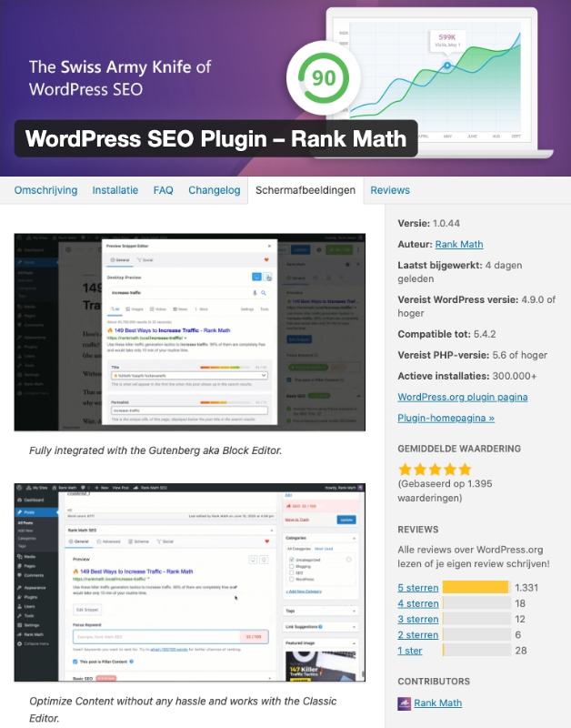571x728 pixels.
Task: Click the Vereist PHP-versie 5.6 of hoger text
Action: point(472,355)
